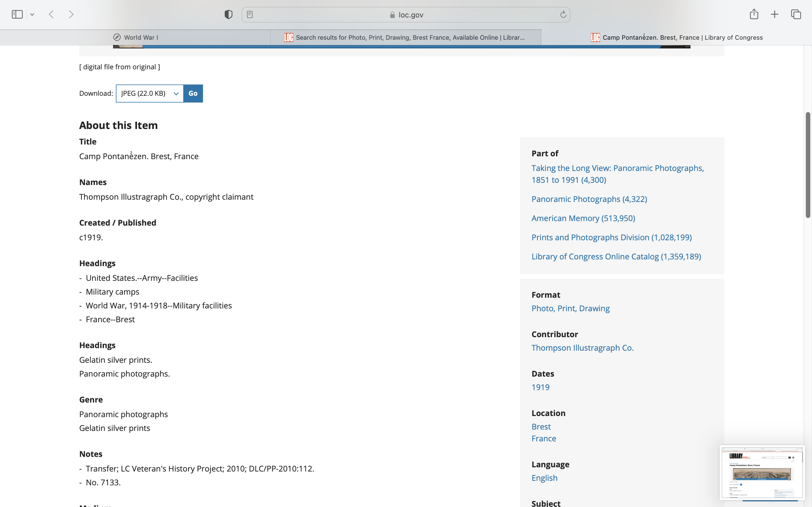Image resolution: width=812 pixels, height=507 pixels.
Task: Show the tab overview icon
Action: coord(796,14)
